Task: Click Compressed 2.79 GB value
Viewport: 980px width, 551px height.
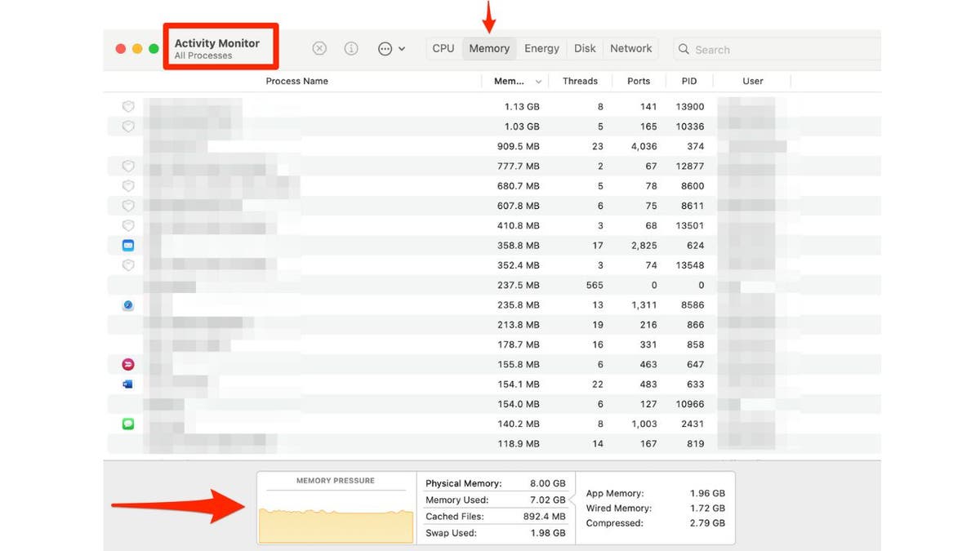Action: (706, 524)
